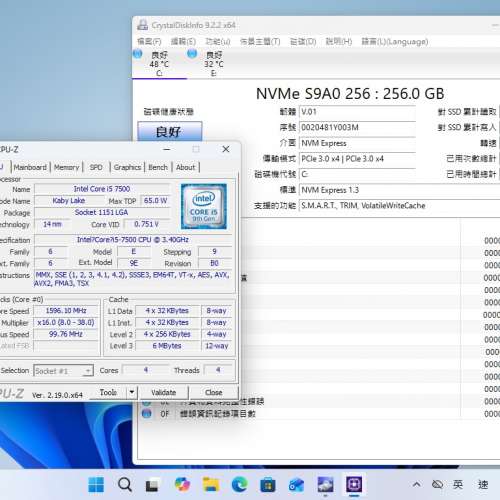The width and height of the screenshot is (500, 500).
Task: Open Outlook mail from the taskbar
Action: [x=296, y=485]
